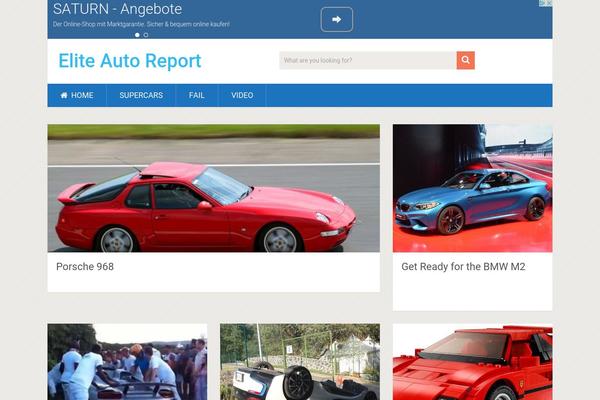This screenshot has width=600, height=400.
Task: Click the thumbnail of the crowd around a car
Action: pos(127,362)
